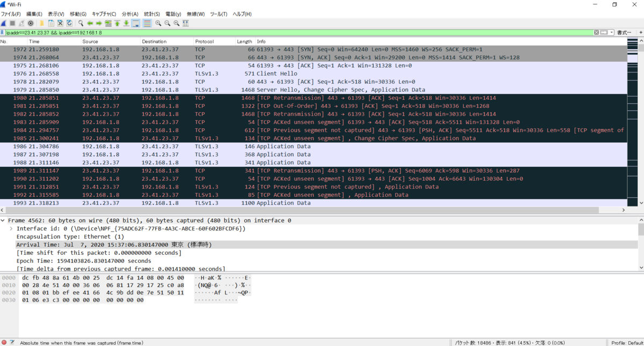Click the Profile: Default status label
This screenshot has width=644, height=346.
tap(627, 342)
